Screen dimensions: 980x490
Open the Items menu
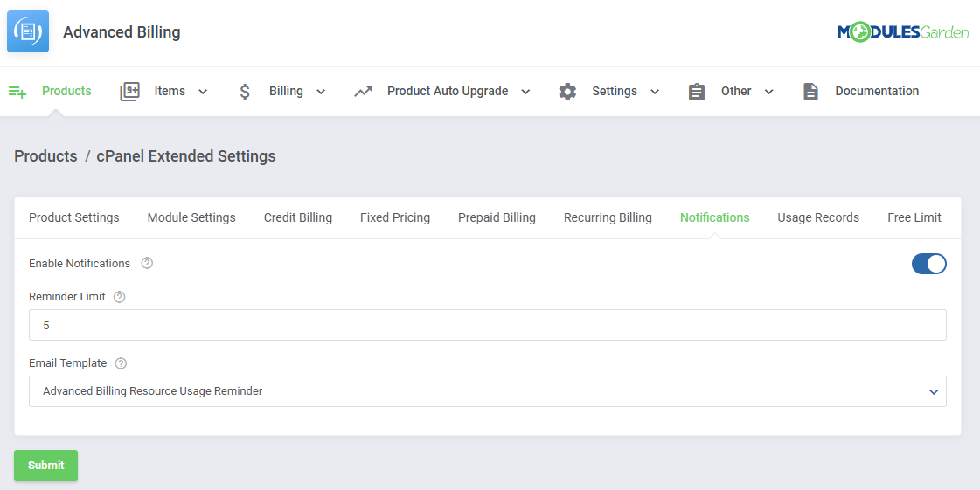click(170, 91)
